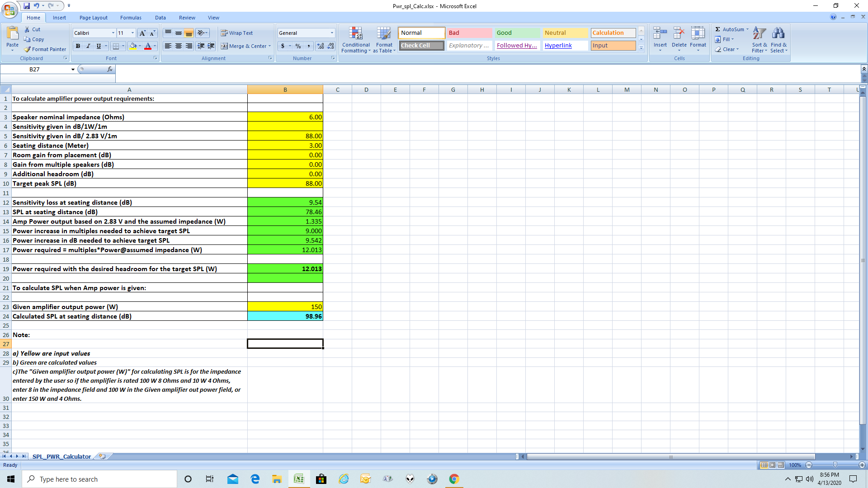868x488 pixels.
Task: Decrease indent of cell contents
Action: tap(201, 46)
